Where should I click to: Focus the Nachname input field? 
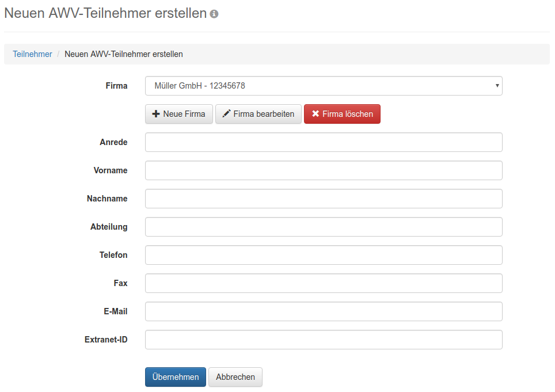(324, 199)
